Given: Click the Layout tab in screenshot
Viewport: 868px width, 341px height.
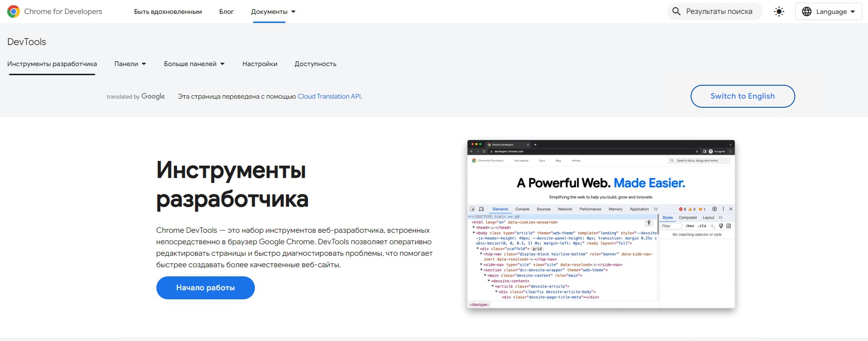Looking at the screenshot, I should (708, 217).
